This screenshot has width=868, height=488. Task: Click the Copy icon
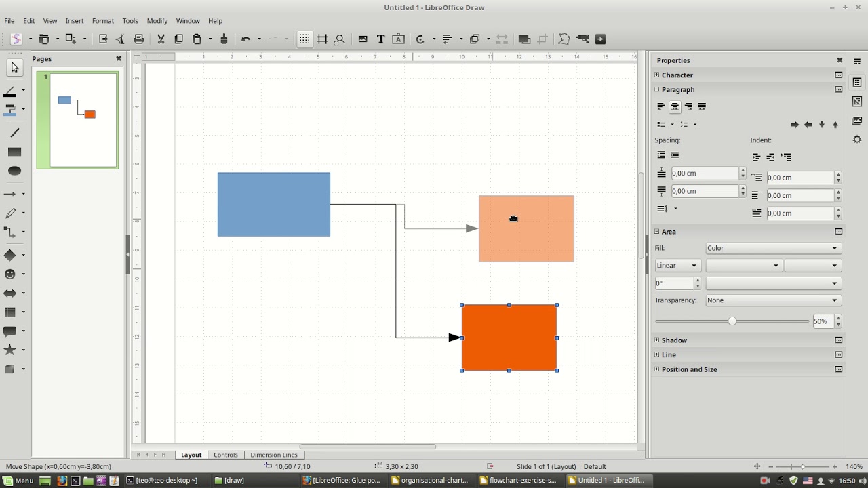tap(179, 39)
